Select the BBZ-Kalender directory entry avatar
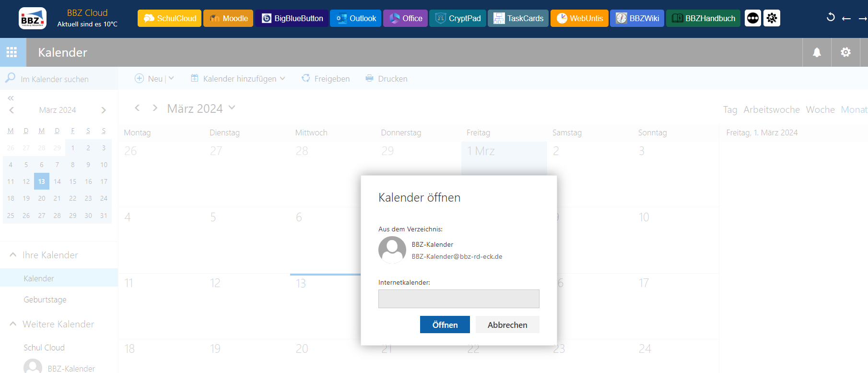Image resolution: width=868 pixels, height=373 pixels. [x=392, y=250]
